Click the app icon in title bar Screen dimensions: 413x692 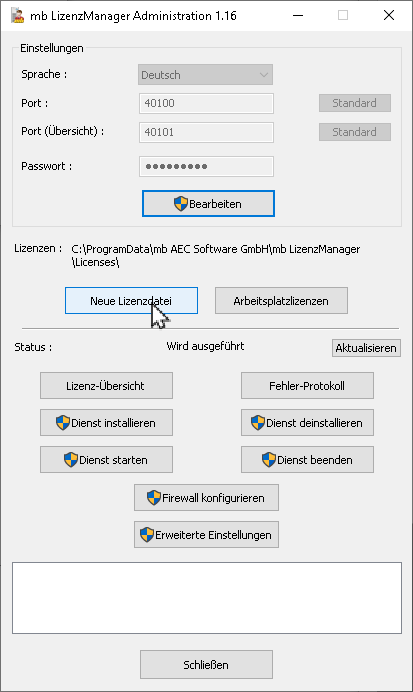tap(18, 15)
